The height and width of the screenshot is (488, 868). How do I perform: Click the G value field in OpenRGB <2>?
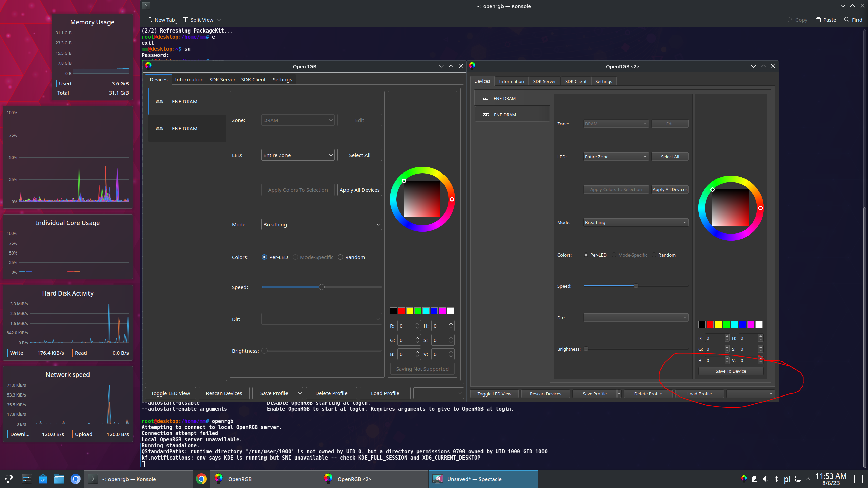point(715,349)
